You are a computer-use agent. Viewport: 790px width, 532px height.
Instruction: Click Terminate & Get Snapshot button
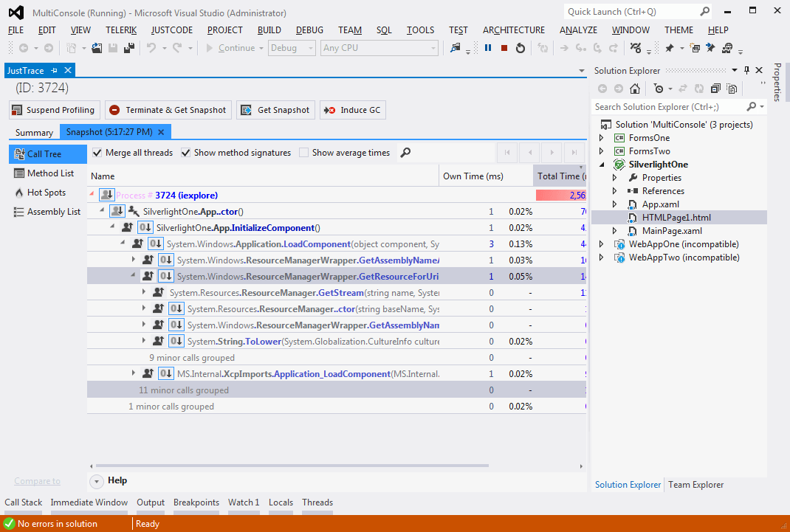pos(168,110)
